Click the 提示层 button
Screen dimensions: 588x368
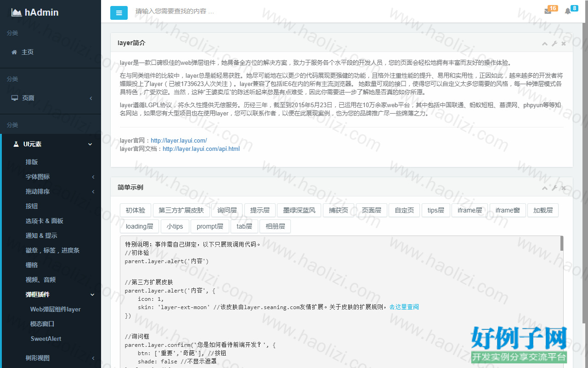click(x=260, y=210)
